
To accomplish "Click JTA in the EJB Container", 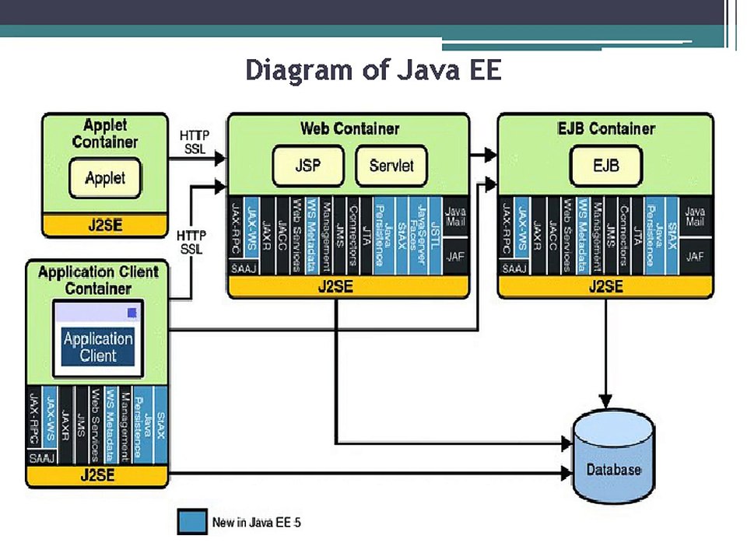I will pos(637,235).
